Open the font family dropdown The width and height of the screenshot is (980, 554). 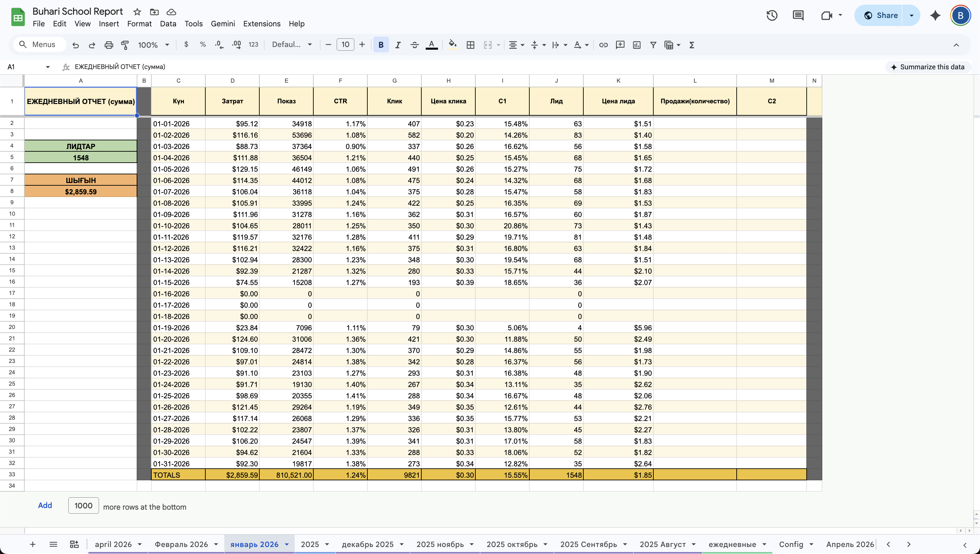click(292, 45)
